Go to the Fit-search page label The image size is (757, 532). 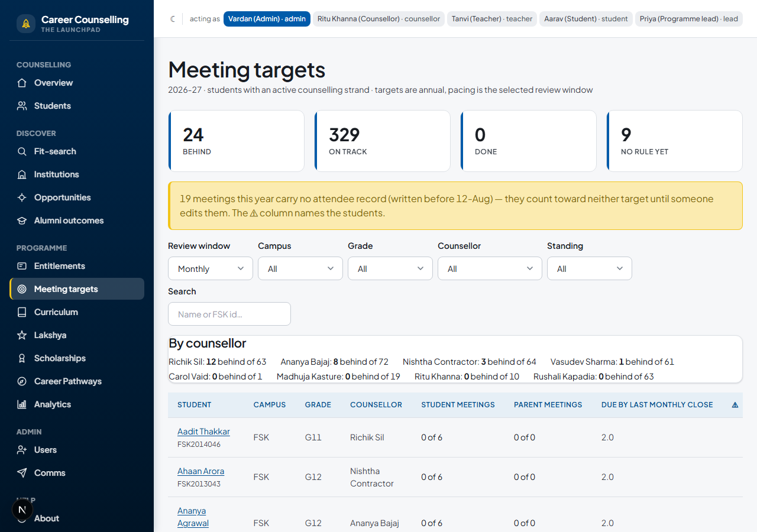pos(55,151)
